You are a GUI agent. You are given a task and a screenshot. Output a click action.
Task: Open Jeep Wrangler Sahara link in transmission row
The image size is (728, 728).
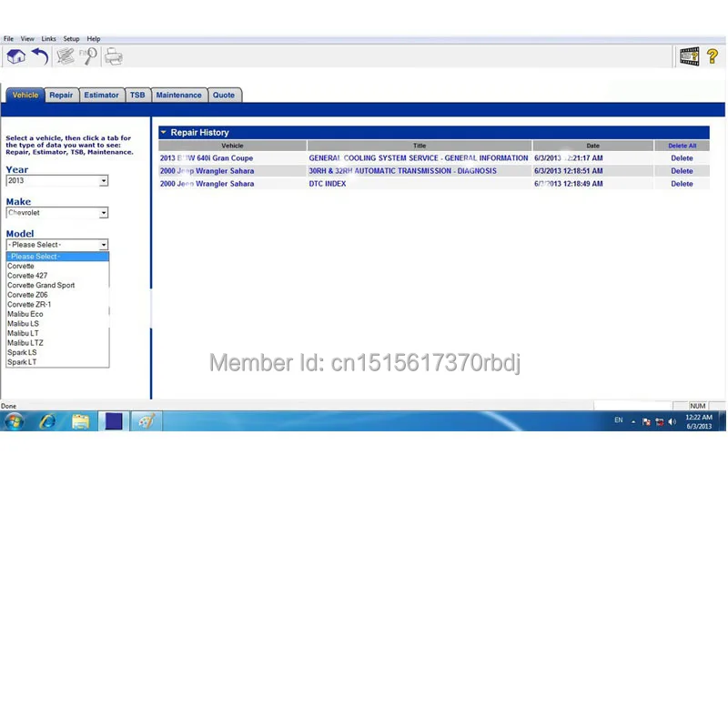(207, 171)
